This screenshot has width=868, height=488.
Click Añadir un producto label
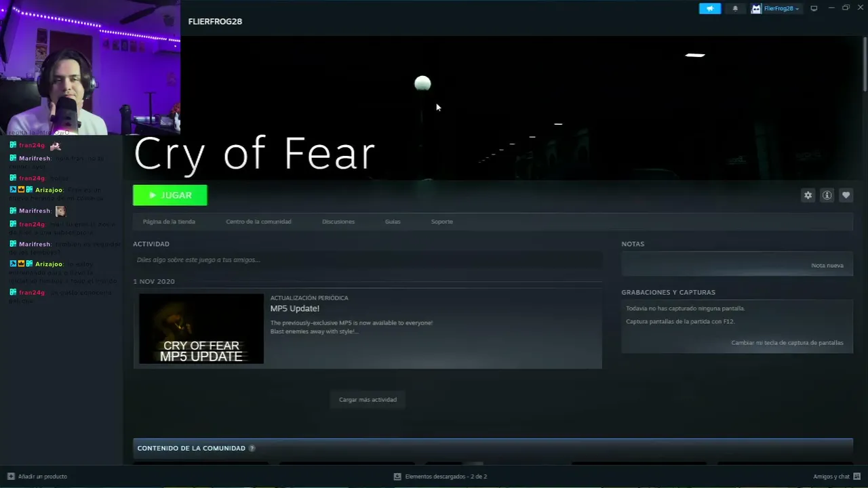[x=43, y=476]
